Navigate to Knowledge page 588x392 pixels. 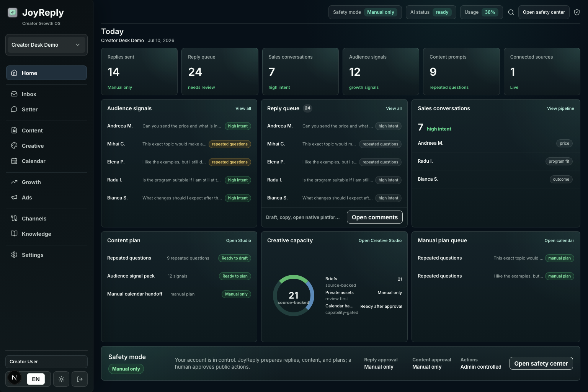pos(46,234)
